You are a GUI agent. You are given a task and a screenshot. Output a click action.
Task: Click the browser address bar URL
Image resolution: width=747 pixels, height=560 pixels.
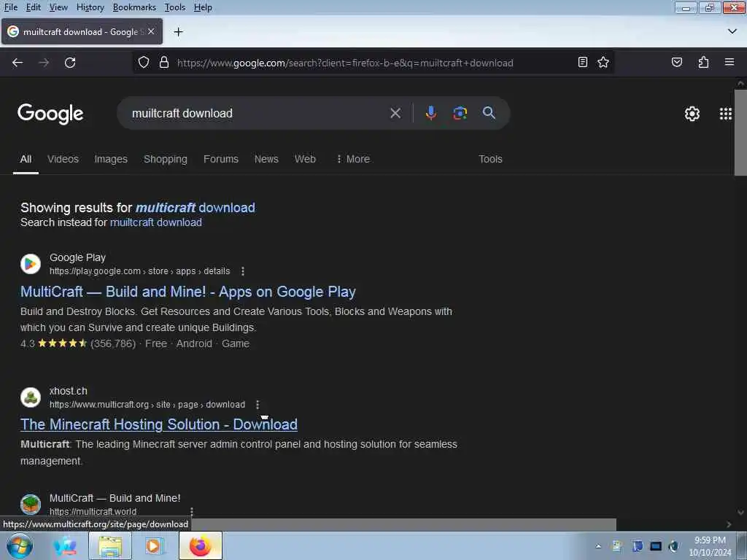click(x=345, y=63)
